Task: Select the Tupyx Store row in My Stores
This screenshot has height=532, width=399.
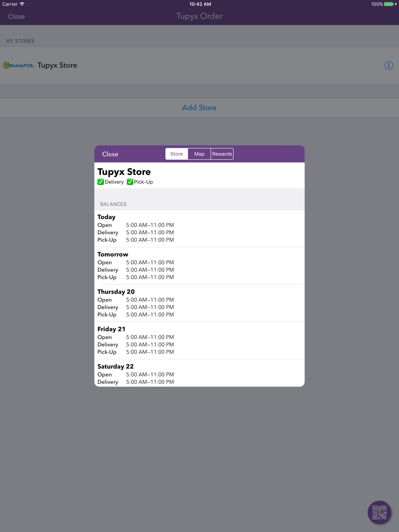Action: (x=199, y=65)
